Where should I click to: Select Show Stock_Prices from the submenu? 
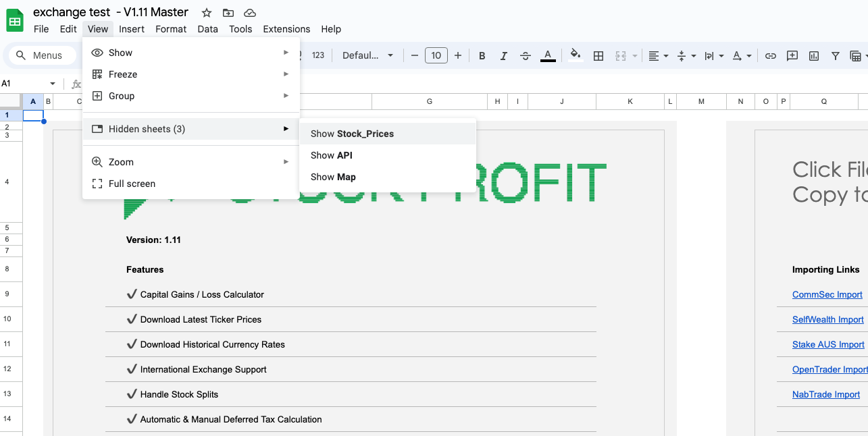352,134
